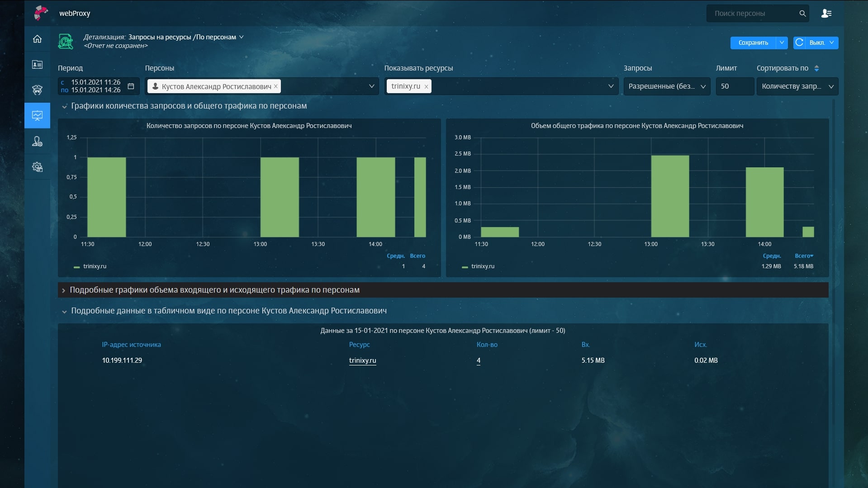Open the monitoring charts sidebar section
The width and height of the screenshot is (868, 488).
click(x=37, y=115)
